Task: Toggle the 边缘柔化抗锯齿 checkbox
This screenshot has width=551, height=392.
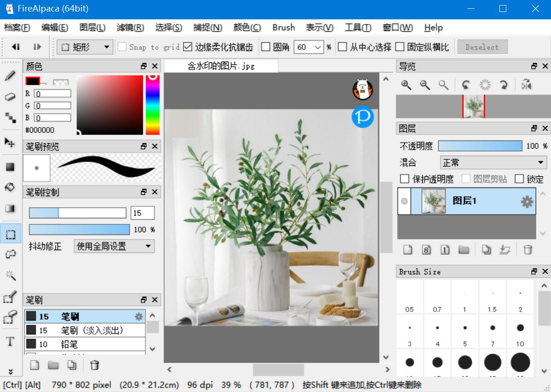Action: click(188, 47)
